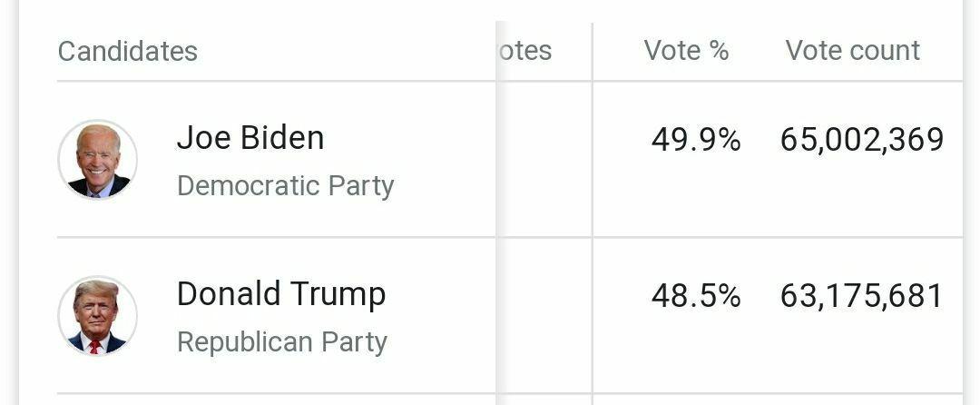Click the divider line between Biden and Trump
This screenshot has height=405, width=980.
[x=272, y=237]
